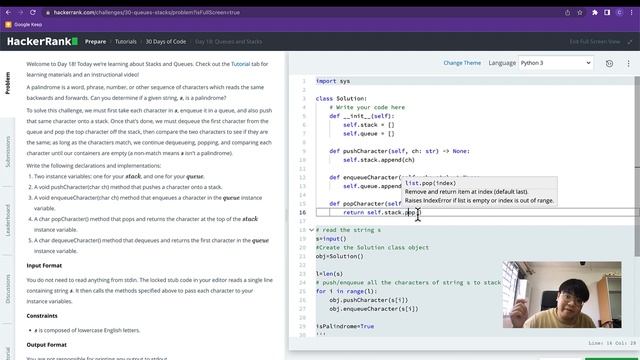
Task: Go back with the browser back arrow
Action: (x=8, y=12)
